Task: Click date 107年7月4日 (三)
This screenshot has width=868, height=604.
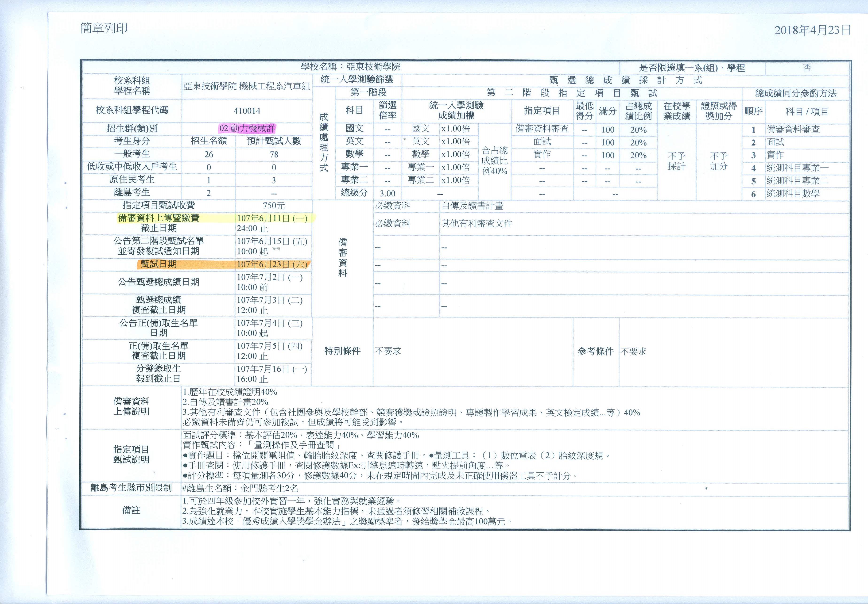Action: (270, 323)
